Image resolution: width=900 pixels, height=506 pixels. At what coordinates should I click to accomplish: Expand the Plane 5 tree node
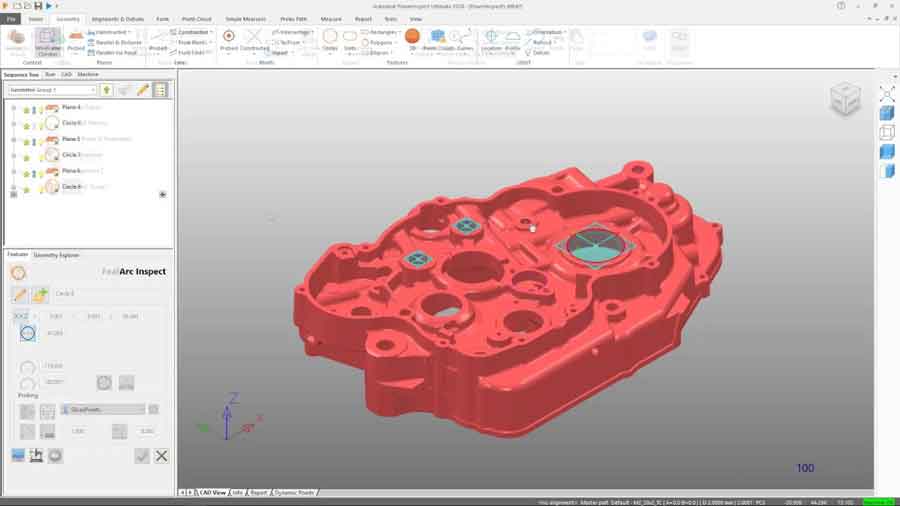point(14,139)
